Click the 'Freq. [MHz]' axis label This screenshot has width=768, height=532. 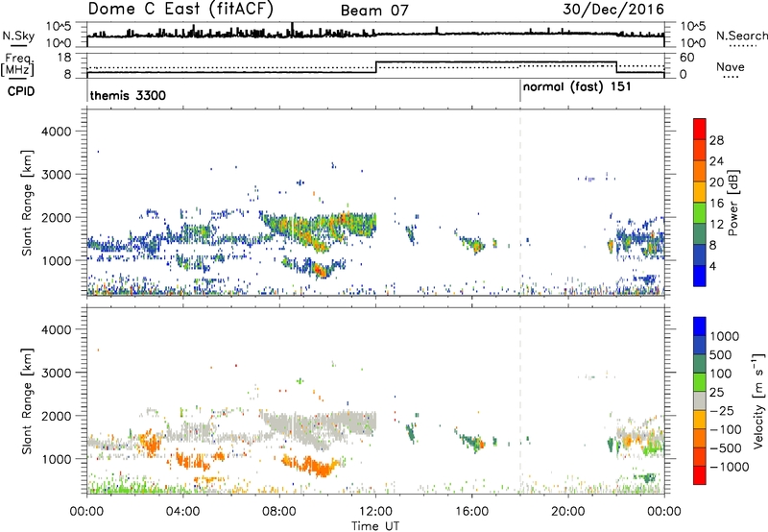click(x=17, y=64)
